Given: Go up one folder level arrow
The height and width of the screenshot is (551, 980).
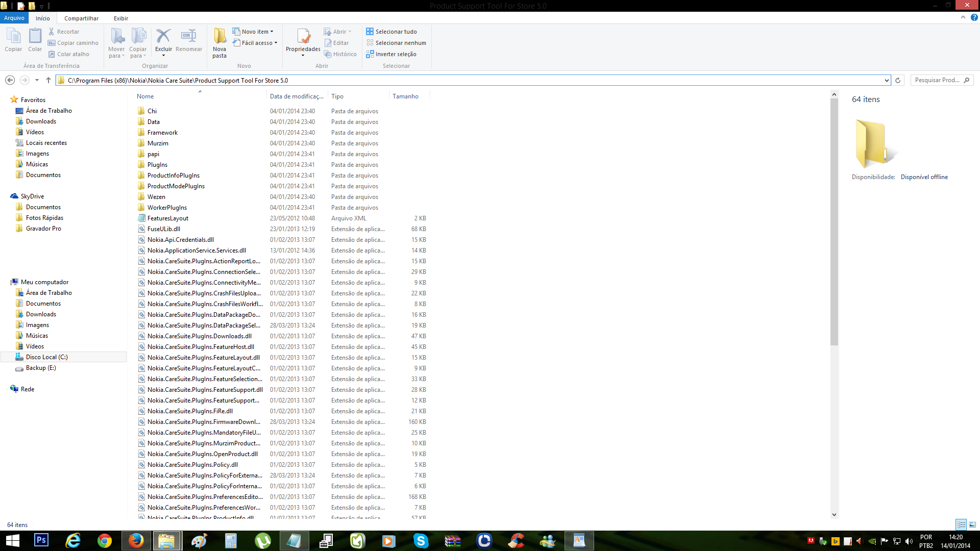Looking at the screenshot, I should coord(48,80).
